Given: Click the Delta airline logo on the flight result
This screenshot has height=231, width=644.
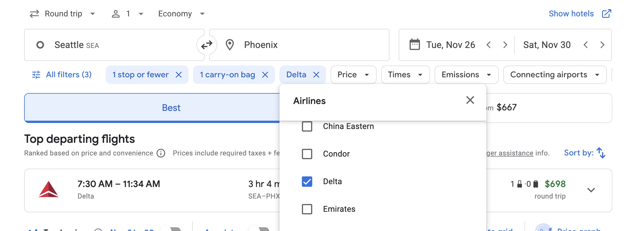Looking at the screenshot, I should click(48, 189).
